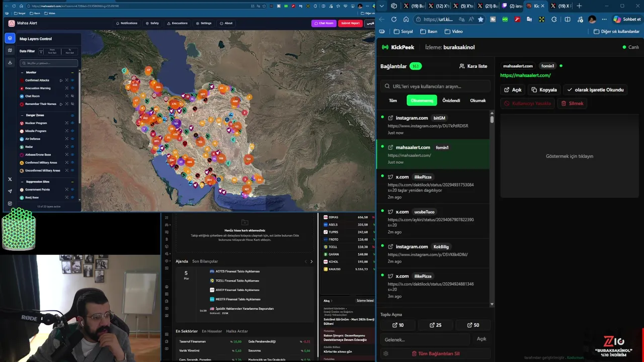Switch to Son Bilançolar tab
This screenshot has height=362, width=644.
click(205, 261)
